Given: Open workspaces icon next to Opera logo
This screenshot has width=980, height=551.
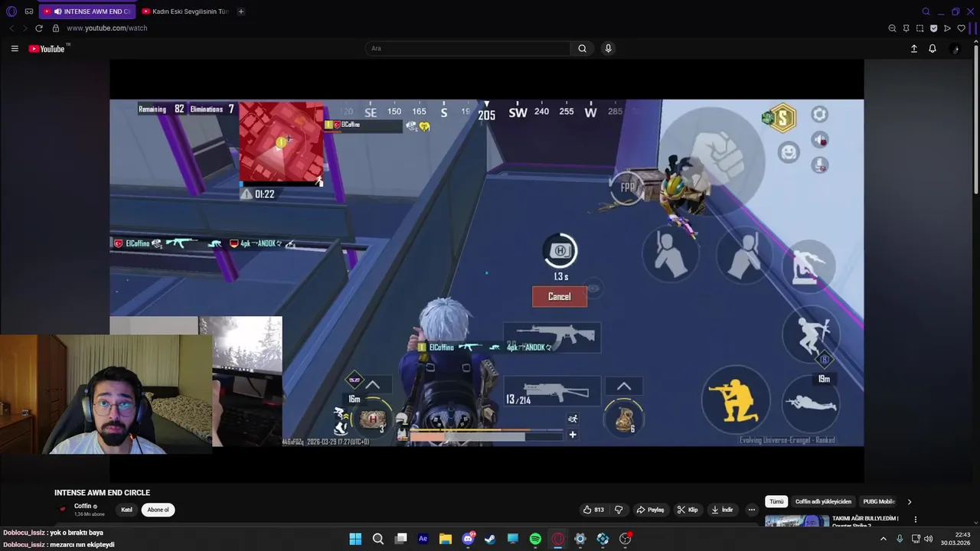Looking at the screenshot, I should pos(29,11).
